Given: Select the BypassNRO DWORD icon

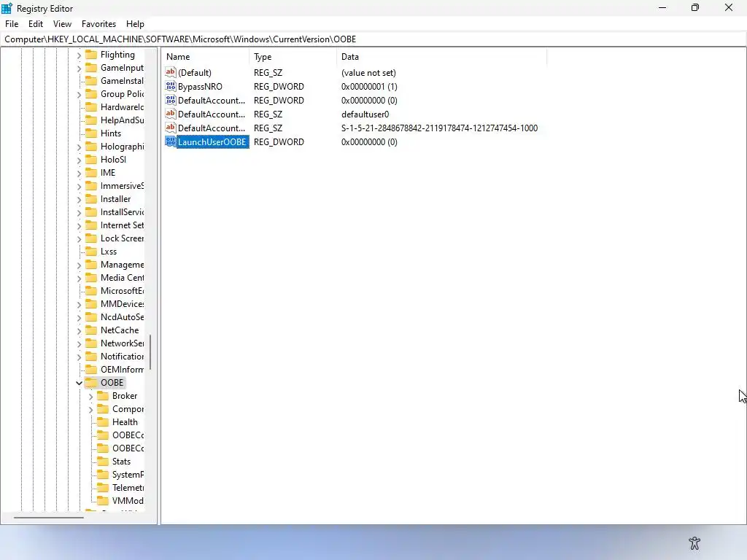Looking at the screenshot, I should point(171,86).
